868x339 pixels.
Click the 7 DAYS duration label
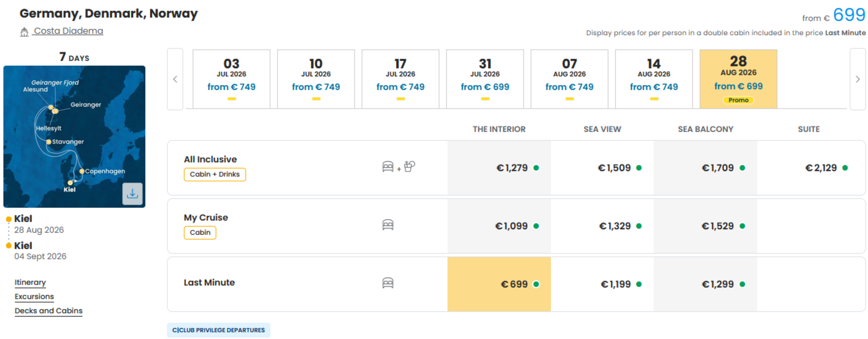tap(74, 57)
